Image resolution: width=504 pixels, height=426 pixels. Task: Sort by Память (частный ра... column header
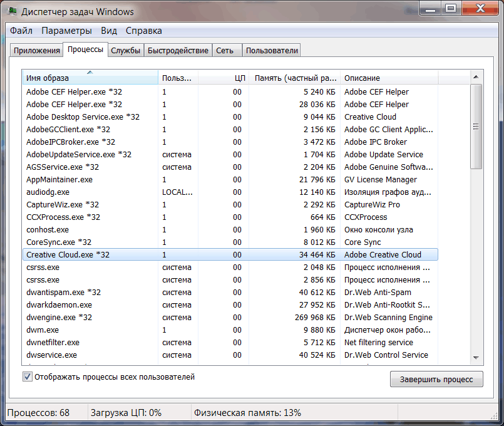coord(295,78)
